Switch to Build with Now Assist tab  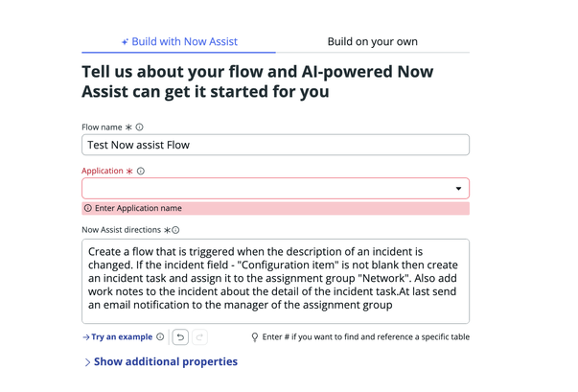179,41
